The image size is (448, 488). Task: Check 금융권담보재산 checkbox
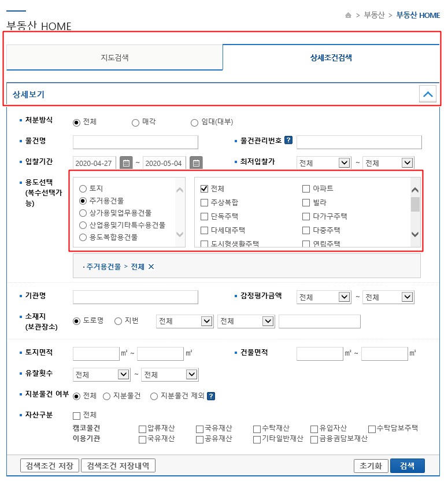point(314,439)
